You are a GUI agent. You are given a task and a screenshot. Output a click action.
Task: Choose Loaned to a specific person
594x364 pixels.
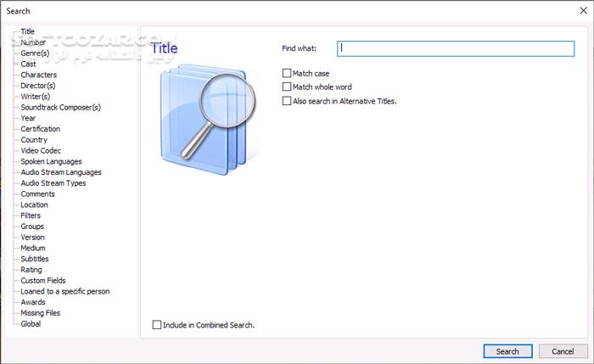[x=64, y=291]
